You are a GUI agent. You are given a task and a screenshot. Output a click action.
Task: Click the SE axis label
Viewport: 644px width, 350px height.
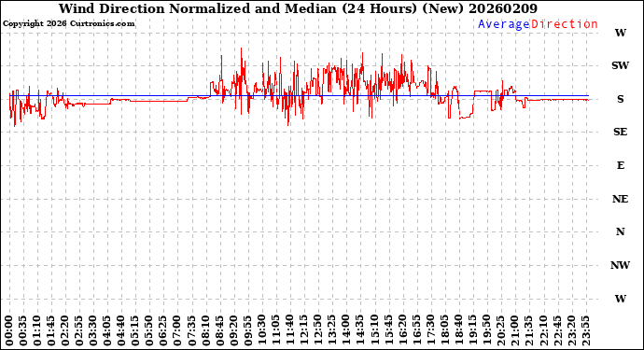(620, 132)
